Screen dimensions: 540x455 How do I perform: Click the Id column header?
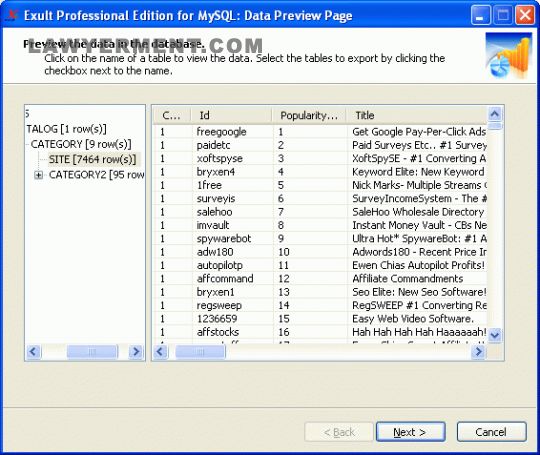click(x=231, y=115)
